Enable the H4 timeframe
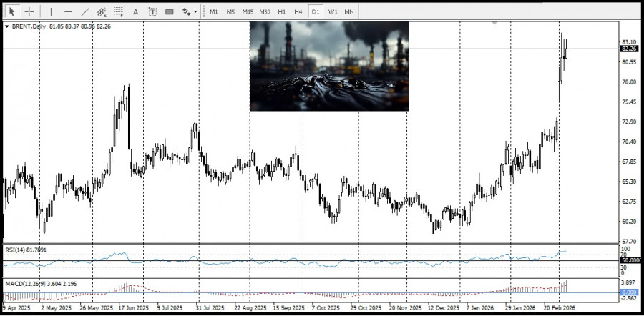 click(x=298, y=11)
